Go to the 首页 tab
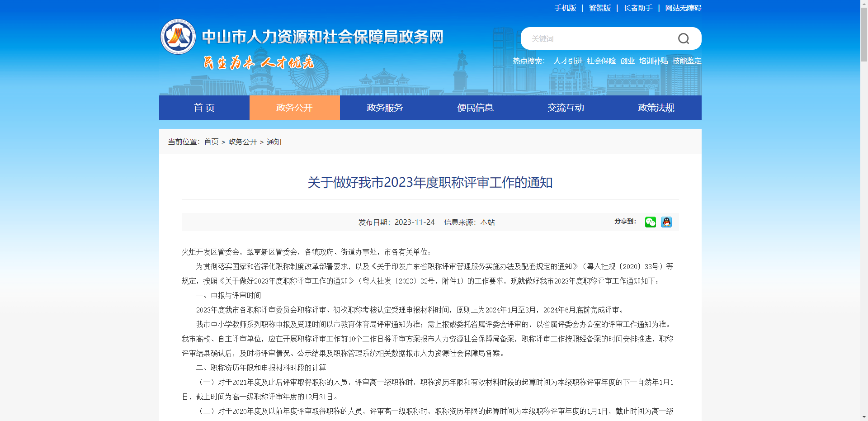This screenshot has height=421, width=868. point(204,108)
